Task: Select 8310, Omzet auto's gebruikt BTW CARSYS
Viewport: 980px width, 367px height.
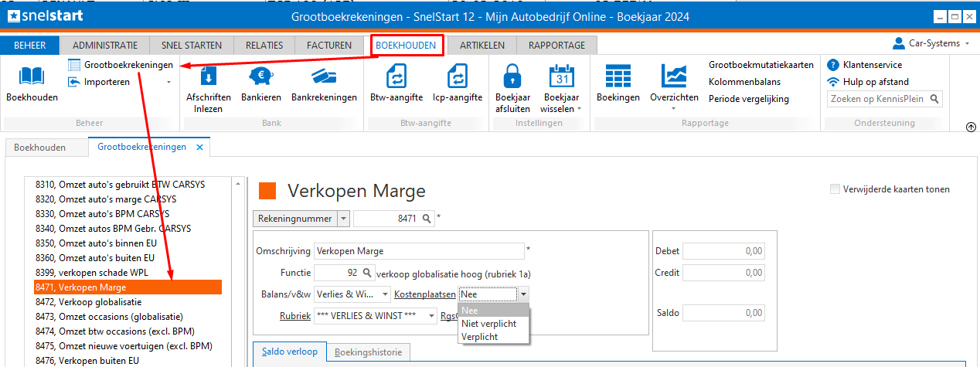Action: click(128, 184)
